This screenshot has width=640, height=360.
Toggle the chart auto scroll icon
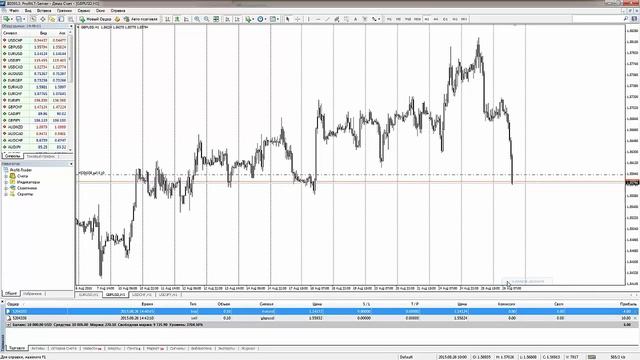(x=227, y=19)
